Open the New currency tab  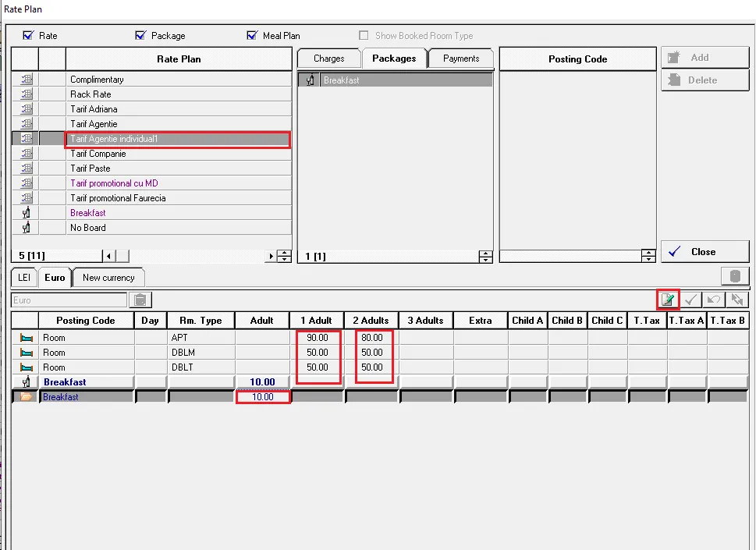click(x=108, y=278)
